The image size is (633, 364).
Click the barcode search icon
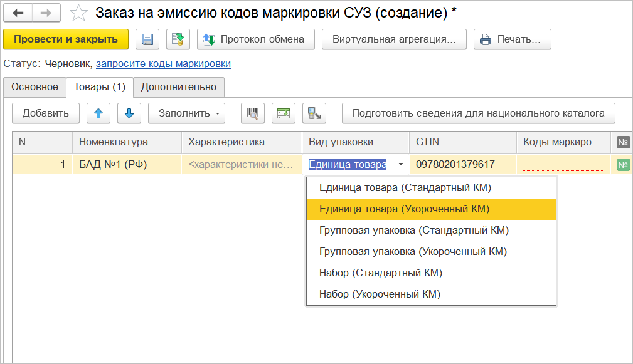(253, 113)
